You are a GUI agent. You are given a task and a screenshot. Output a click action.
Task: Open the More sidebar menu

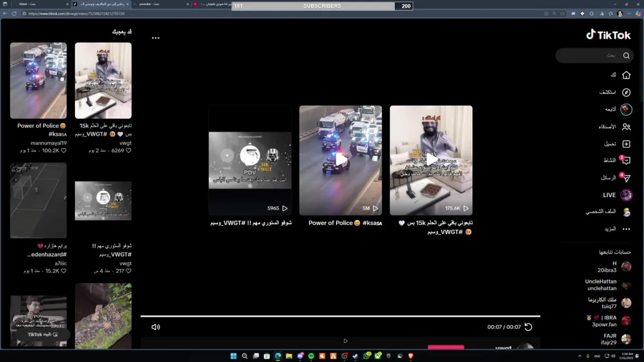click(x=617, y=229)
